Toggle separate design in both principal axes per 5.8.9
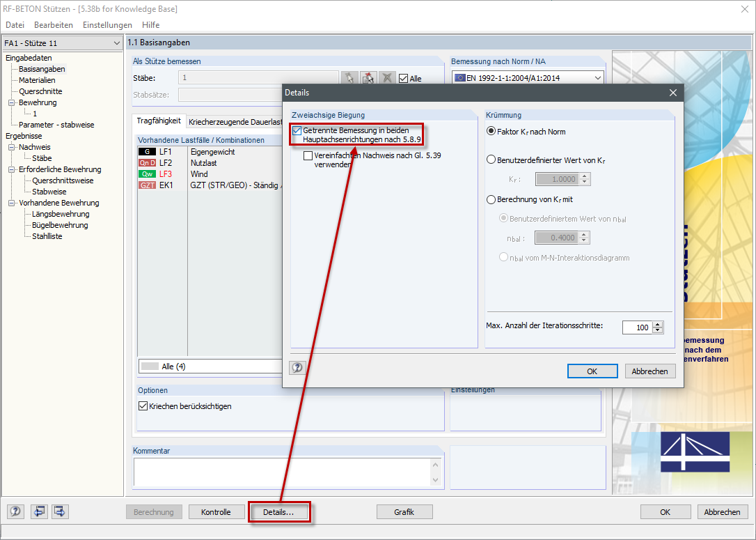The image size is (756, 540). point(297,131)
